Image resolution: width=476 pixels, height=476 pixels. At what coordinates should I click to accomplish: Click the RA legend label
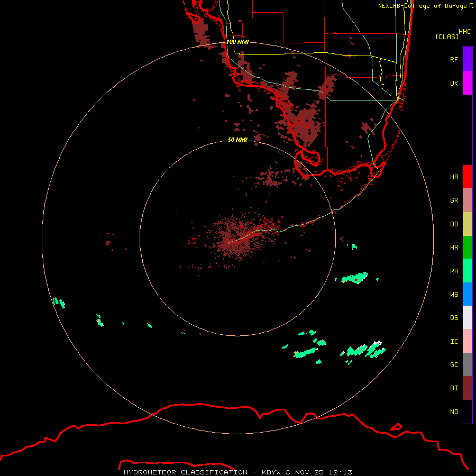454,271
